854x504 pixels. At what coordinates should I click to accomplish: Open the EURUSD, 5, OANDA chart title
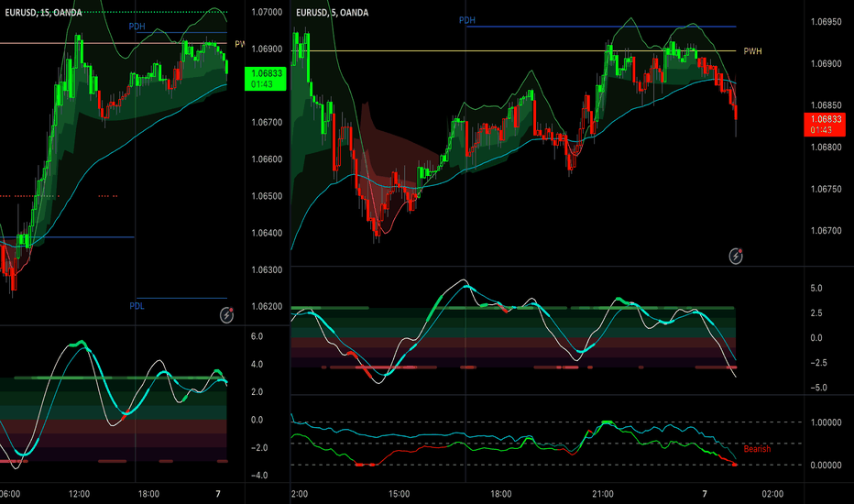pos(332,13)
